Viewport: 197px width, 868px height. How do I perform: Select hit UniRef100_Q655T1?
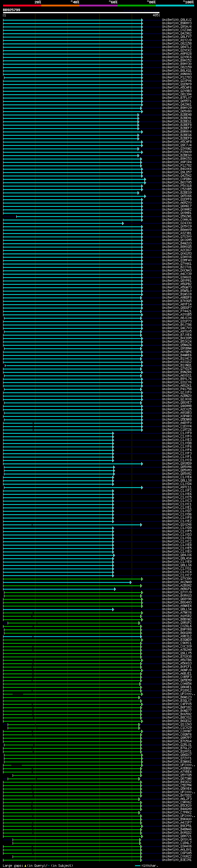[x=177, y=101]
